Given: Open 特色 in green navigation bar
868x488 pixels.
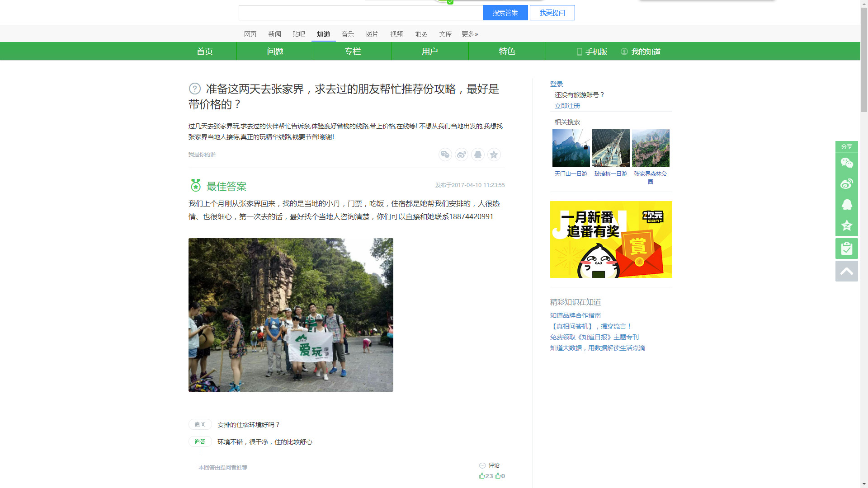Looking at the screenshot, I should (x=507, y=51).
